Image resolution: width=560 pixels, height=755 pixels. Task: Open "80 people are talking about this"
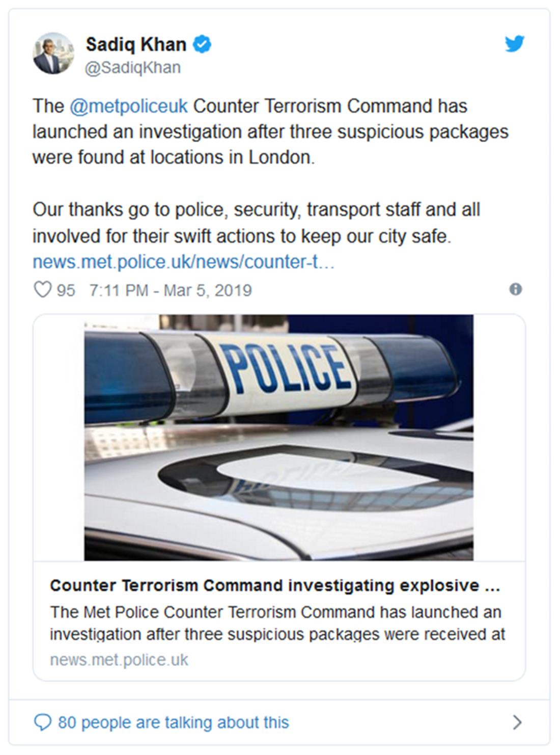tap(173, 722)
